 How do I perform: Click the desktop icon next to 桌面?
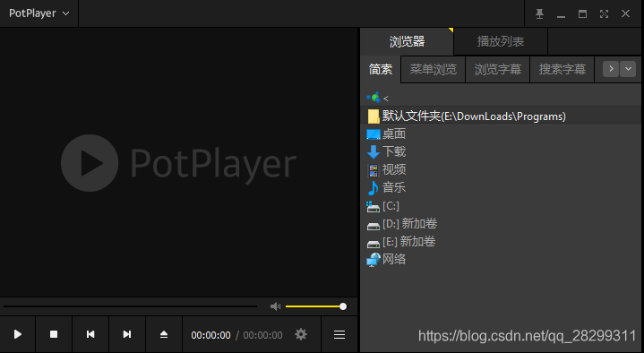click(374, 134)
